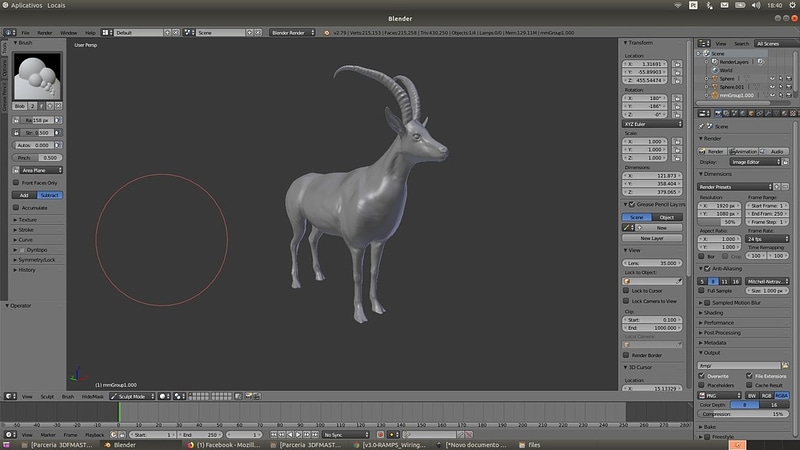
Task: Open the Hide/Mask menu
Action: [92, 396]
